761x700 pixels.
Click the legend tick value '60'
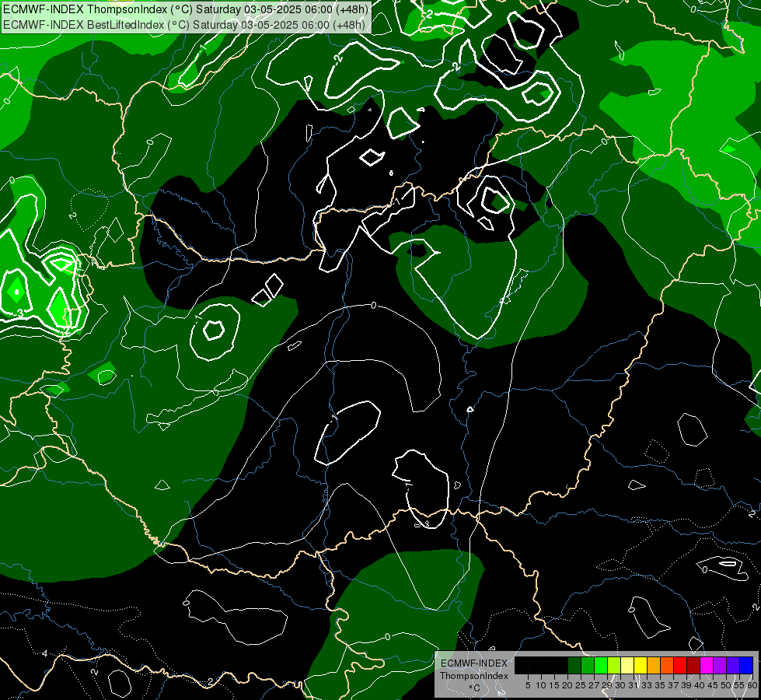(752, 685)
